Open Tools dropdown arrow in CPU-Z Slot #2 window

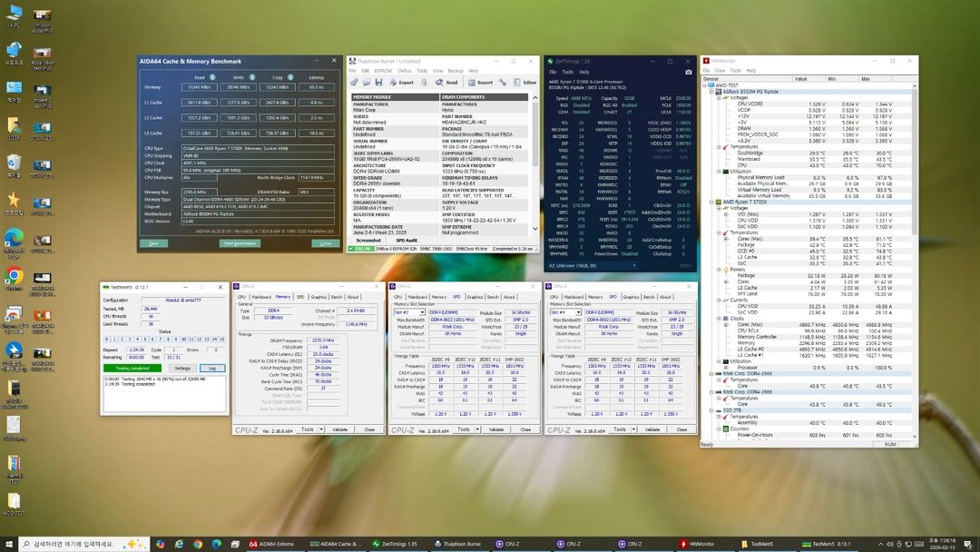click(x=477, y=429)
